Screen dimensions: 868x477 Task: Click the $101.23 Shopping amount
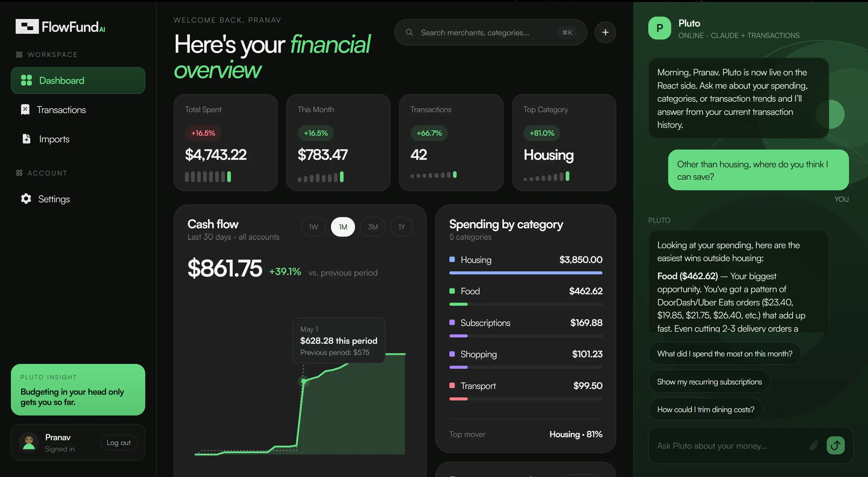(587, 354)
